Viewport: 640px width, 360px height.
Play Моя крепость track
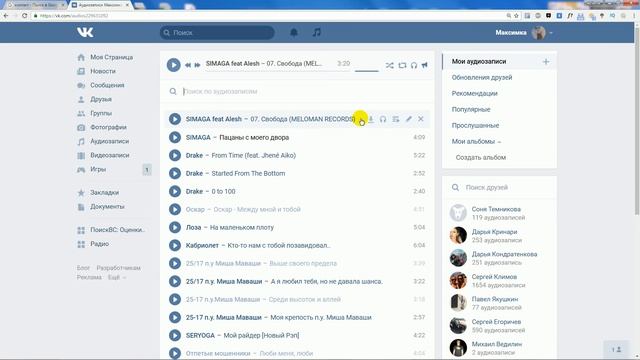pos(175,317)
